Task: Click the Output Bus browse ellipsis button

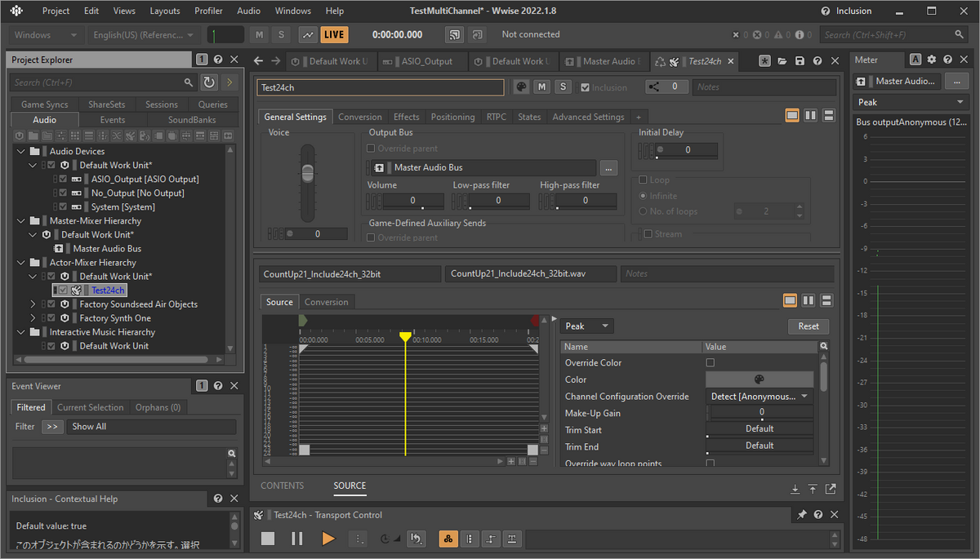Action: (x=608, y=168)
